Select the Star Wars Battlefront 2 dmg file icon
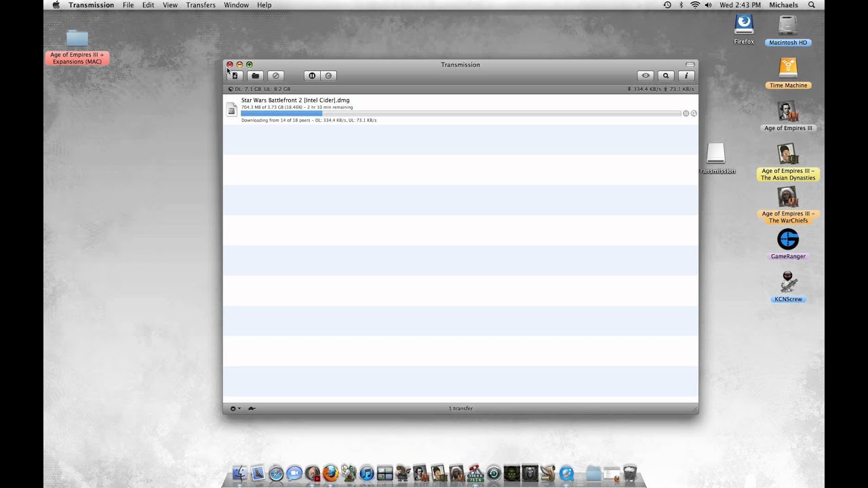 click(232, 109)
